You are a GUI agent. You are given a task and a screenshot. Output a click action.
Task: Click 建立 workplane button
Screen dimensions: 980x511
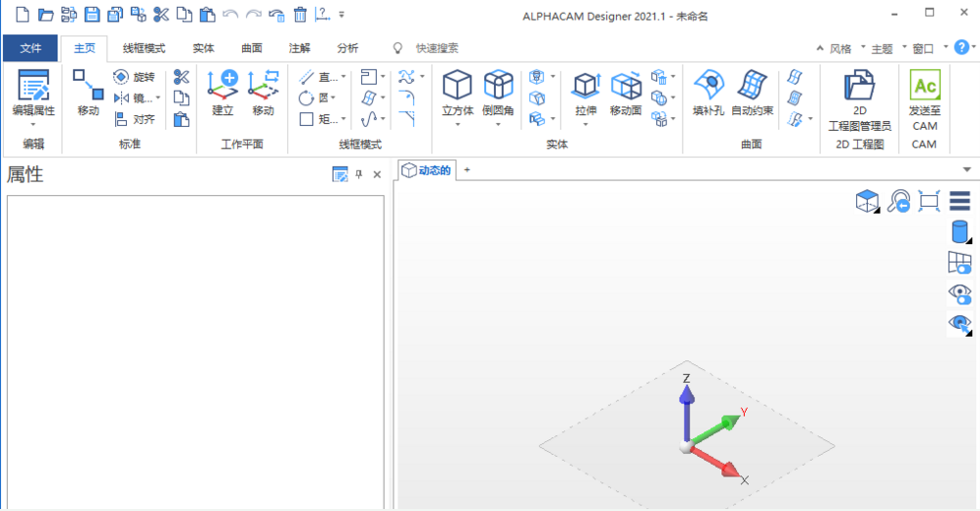[222, 93]
